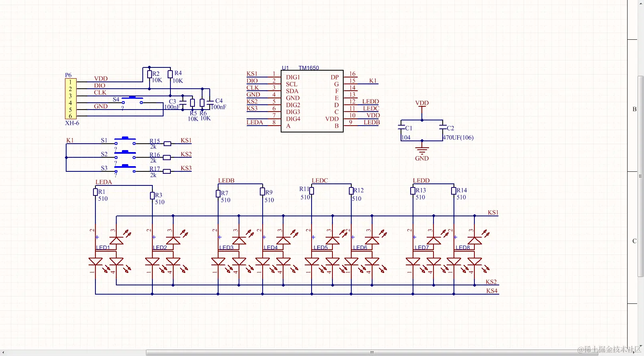Select capacitor C2 470UF symbol

click(443, 127)
